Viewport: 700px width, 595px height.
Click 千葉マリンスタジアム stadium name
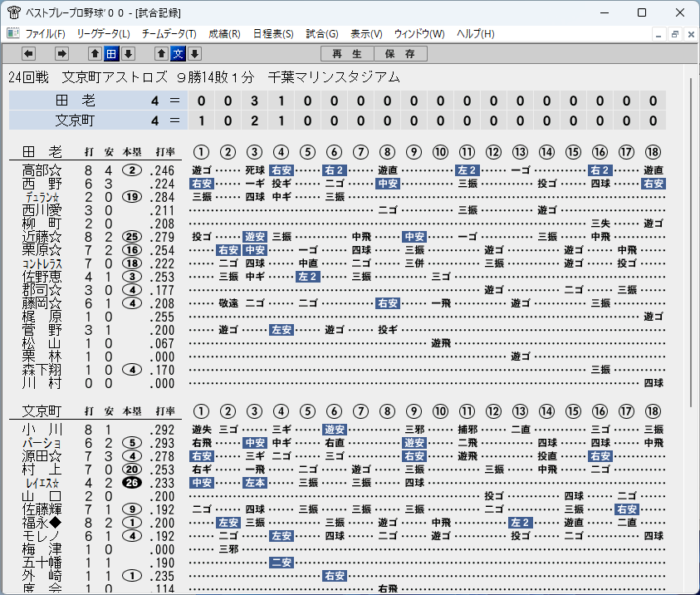tap(334, 77)
